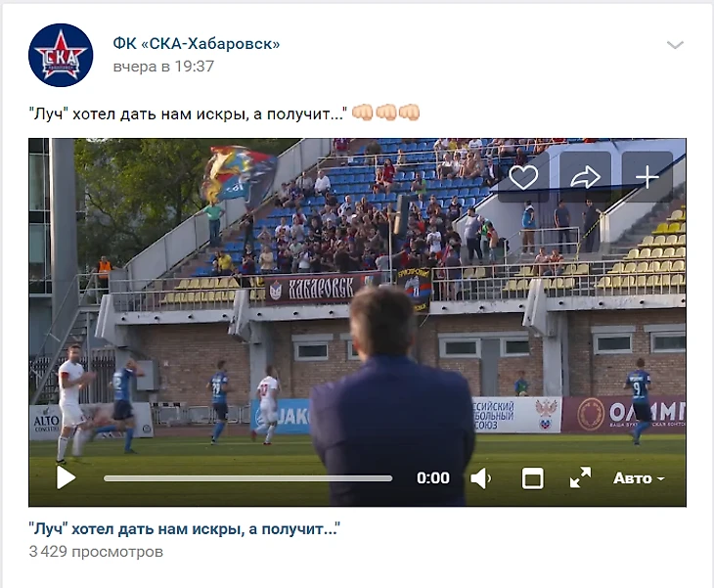Open the СКА-Хабаровск club avatar

pyautogui.click(x=61, y=55)
